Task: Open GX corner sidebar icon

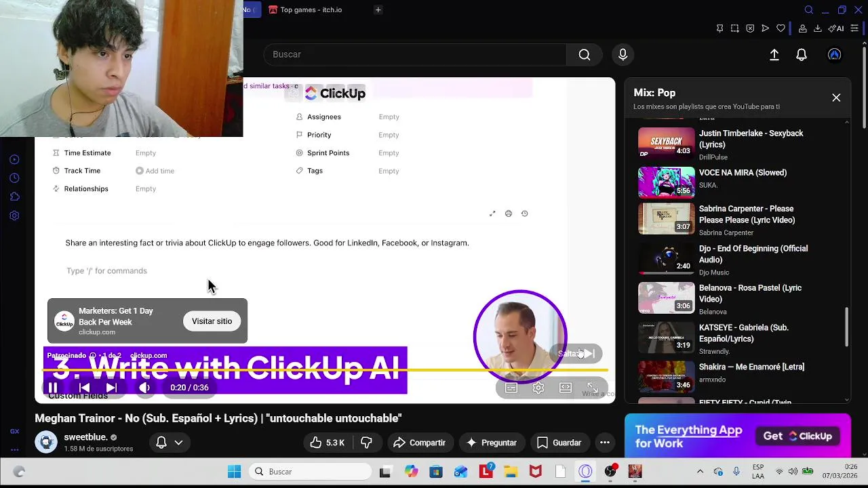Action: click(14, 431)
